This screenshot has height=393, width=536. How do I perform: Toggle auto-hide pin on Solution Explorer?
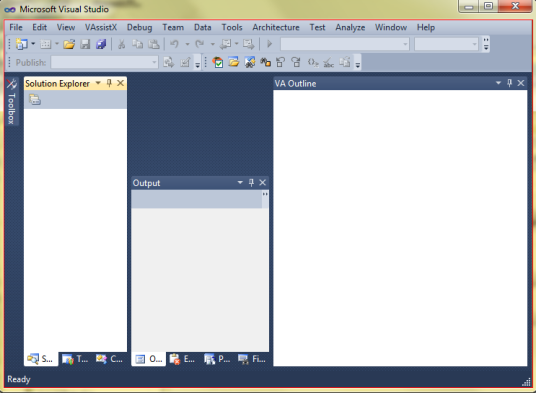coord(109,83)
